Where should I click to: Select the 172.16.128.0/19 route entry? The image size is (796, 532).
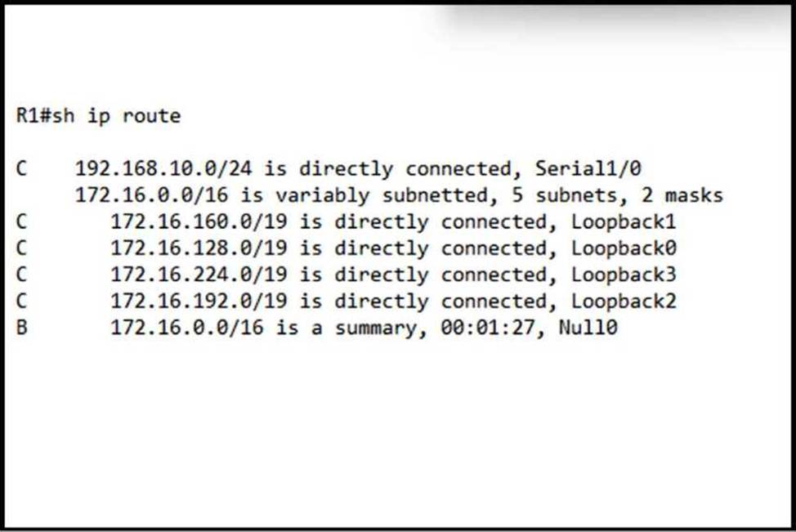pyautogui.click(x=199, y=248)
